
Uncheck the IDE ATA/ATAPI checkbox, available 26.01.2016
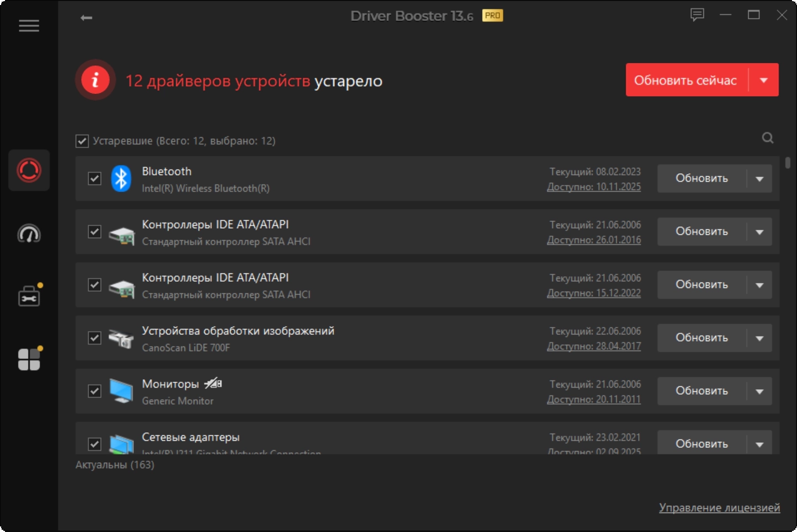tap(95, 231)
